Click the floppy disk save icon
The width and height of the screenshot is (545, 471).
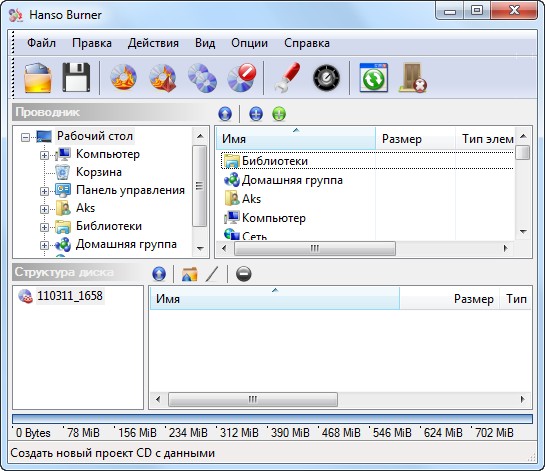click(x=76, y=78)
